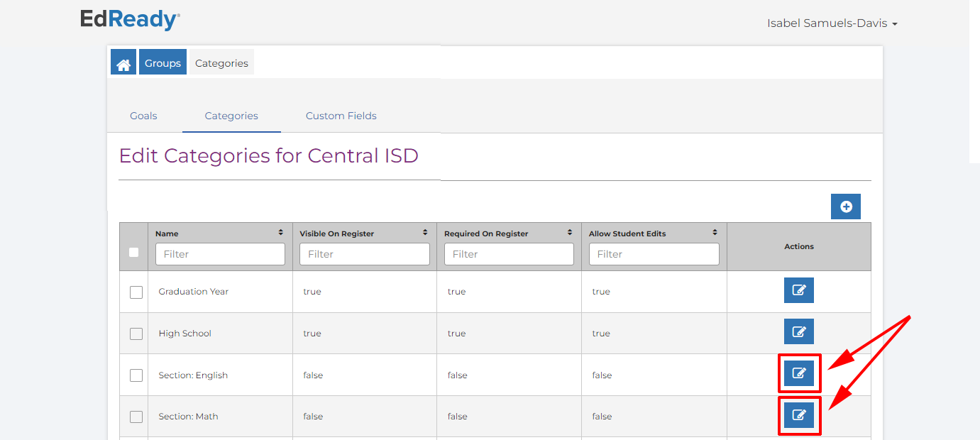
Task: Focus the Visible On Register filter field
Action: (365, 254)
